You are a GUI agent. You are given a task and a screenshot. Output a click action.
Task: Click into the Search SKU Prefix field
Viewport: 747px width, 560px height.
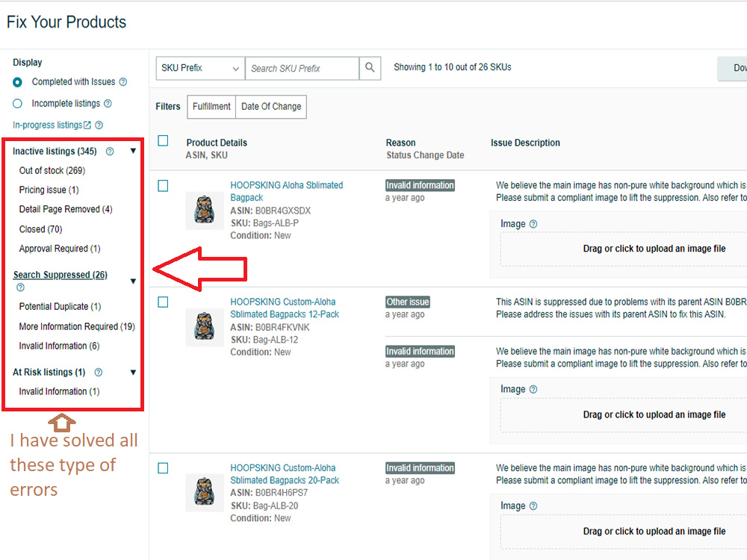pos(302,68)
